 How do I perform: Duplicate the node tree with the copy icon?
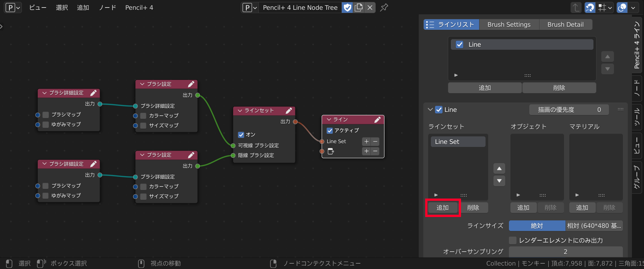(x=359, y=8)
